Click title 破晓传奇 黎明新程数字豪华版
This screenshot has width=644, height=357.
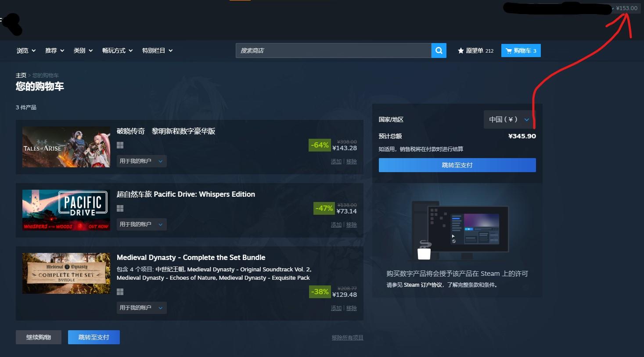(x=166, y=131)
